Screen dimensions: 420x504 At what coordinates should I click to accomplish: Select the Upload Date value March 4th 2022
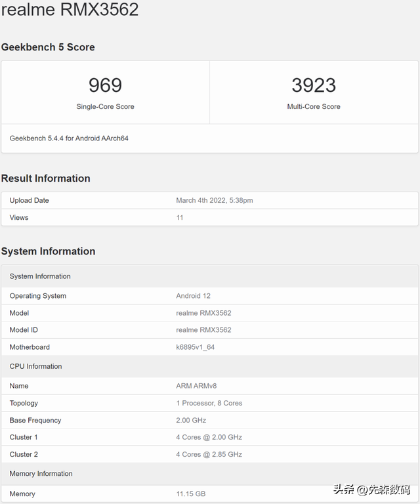pos(214,200)
